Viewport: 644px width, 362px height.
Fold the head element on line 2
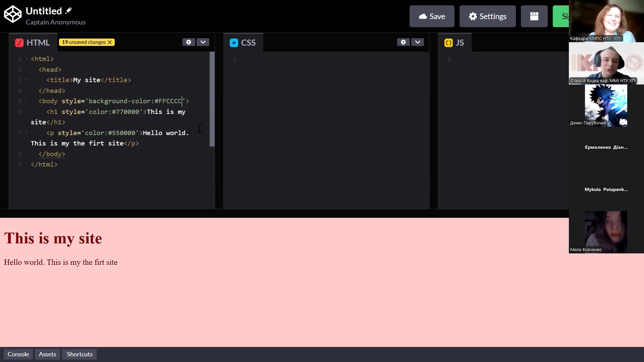point(26,70)
